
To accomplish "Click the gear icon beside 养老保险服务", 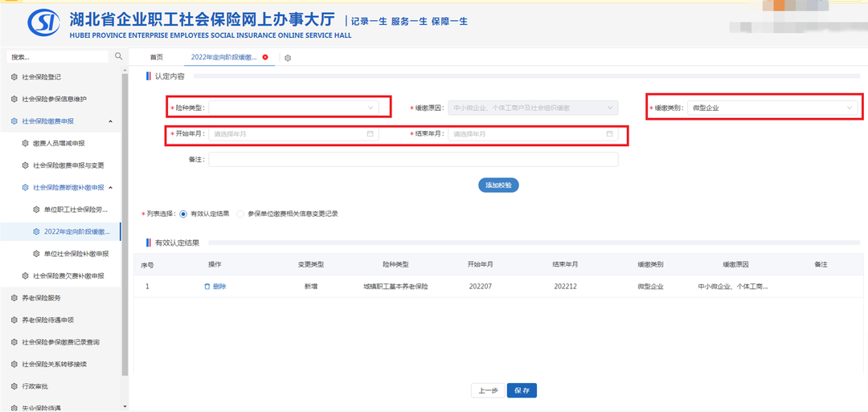I will coord(14,298).
